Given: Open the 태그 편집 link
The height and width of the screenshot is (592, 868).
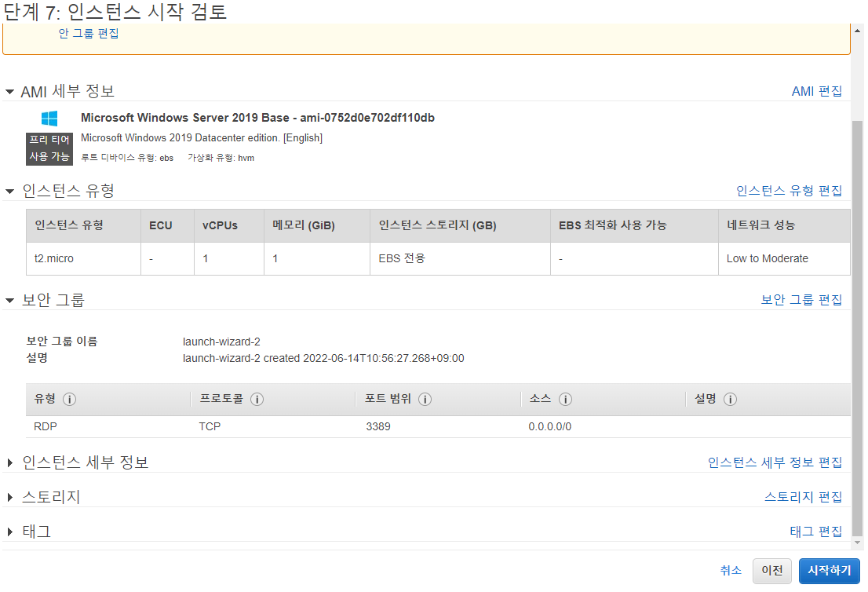Looking at the screenshot, I should click(x=815, y=532).
